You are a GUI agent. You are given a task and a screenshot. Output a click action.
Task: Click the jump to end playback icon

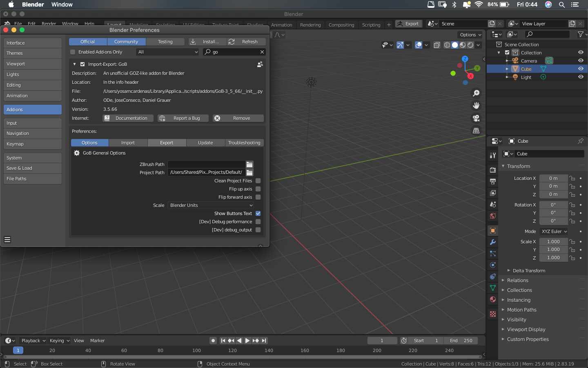(264, 341)
